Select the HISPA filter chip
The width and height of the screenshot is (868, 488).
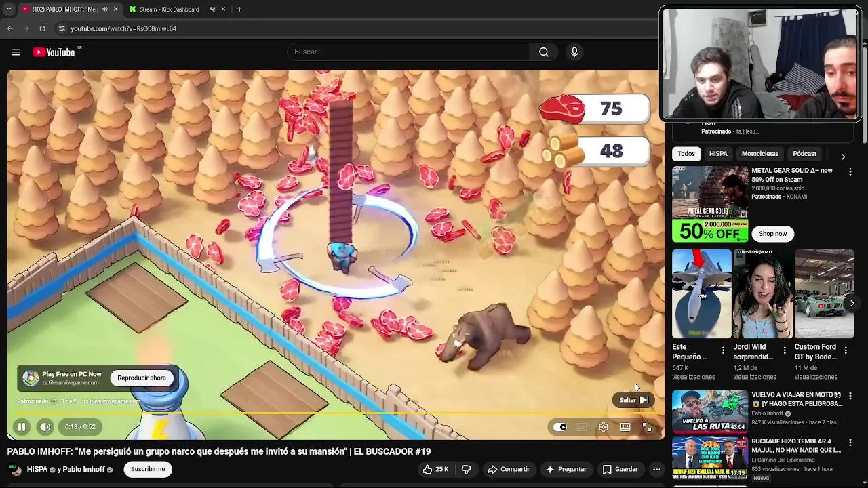point(718,154)
